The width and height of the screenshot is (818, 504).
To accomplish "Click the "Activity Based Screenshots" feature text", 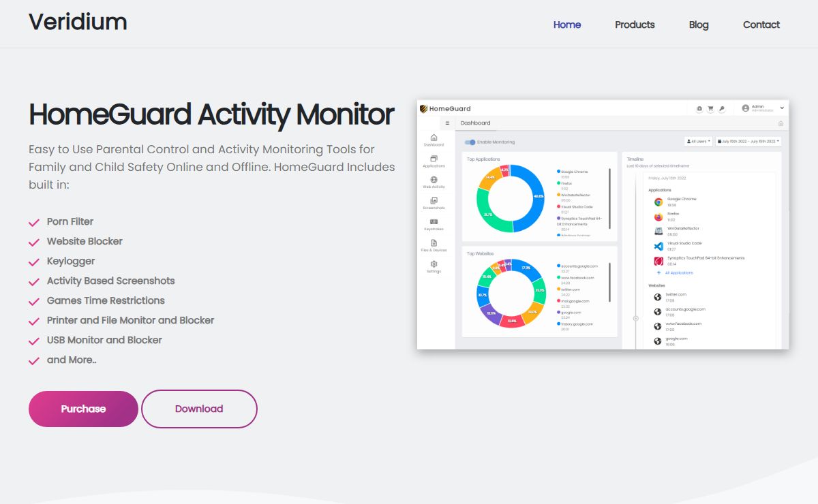I will pyautogui.click(x=111, y=281).
